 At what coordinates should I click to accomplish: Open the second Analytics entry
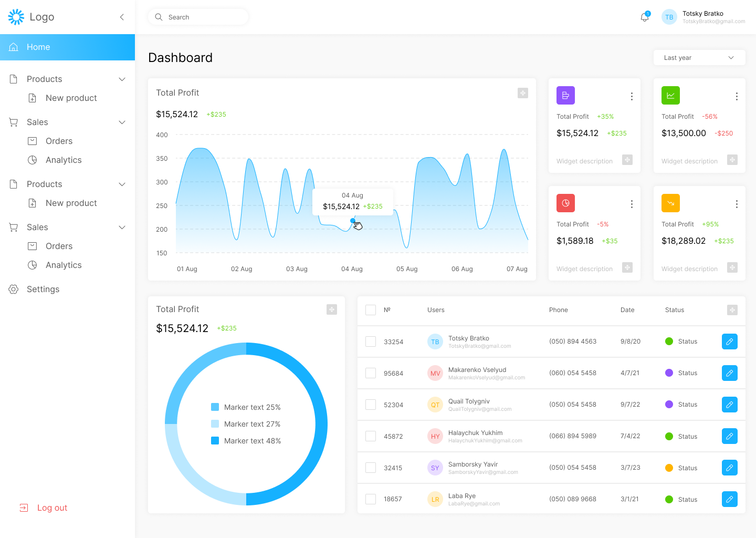55,265
